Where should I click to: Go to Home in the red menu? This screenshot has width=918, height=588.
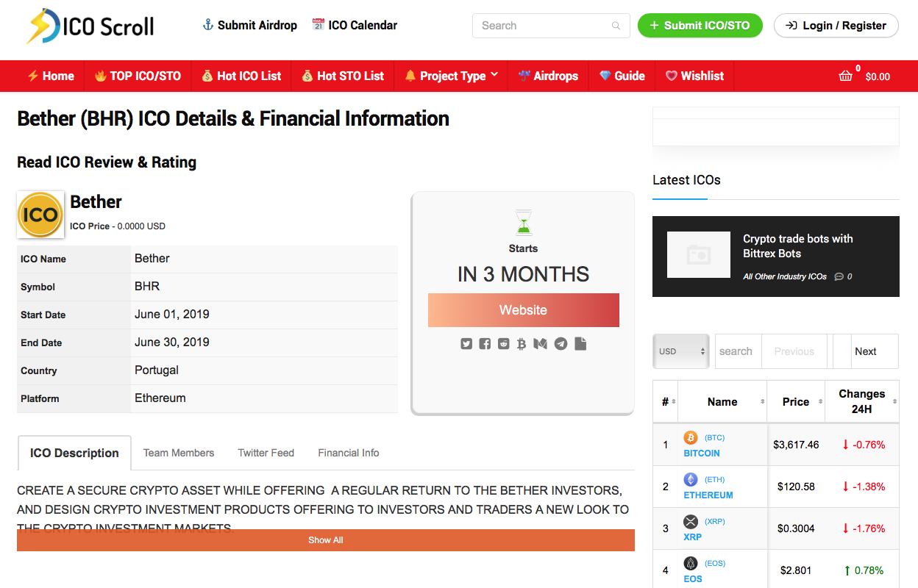click(x=51, y=76)
